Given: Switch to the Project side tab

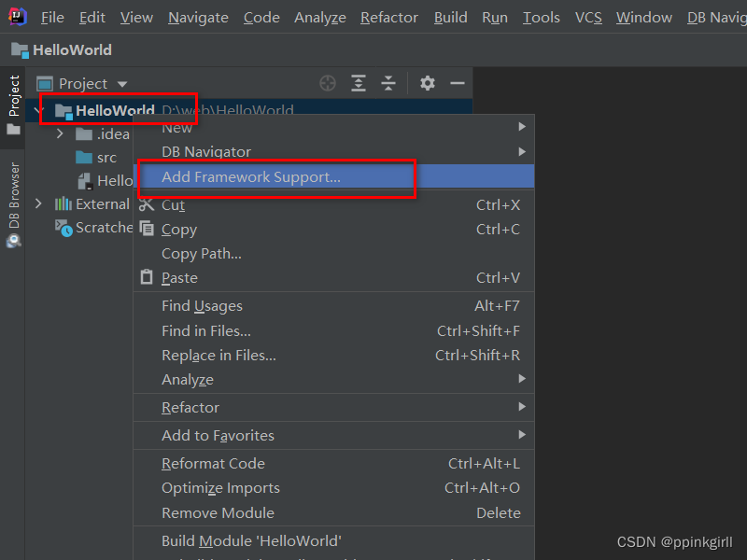Looking at the screenshot, I should point(13,105).
